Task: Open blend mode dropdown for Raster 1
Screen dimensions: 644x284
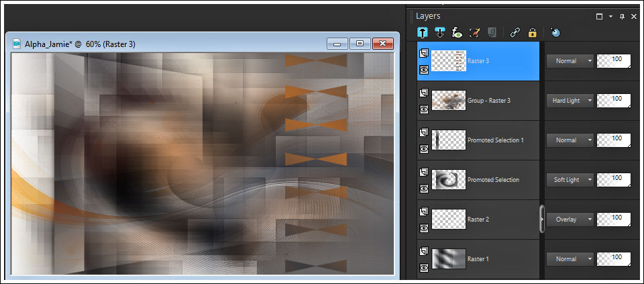Action: 570,259
